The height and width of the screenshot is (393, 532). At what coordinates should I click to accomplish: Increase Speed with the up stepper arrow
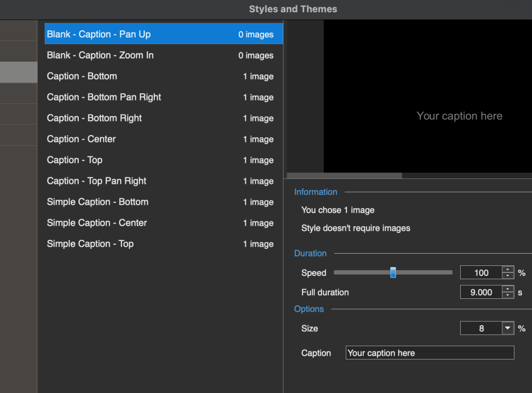508,270
